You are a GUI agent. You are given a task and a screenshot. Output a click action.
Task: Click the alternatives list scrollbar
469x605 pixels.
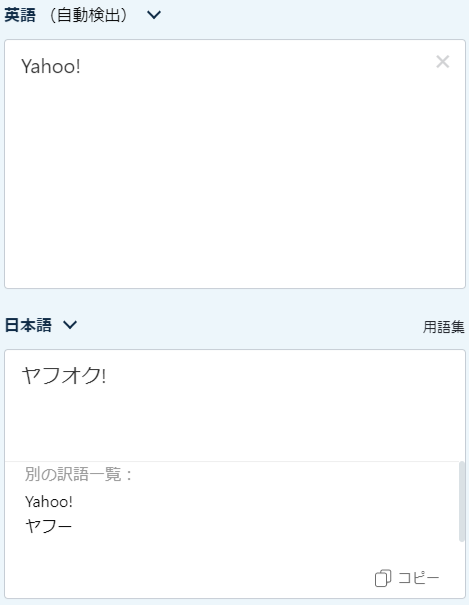point(462,502)
